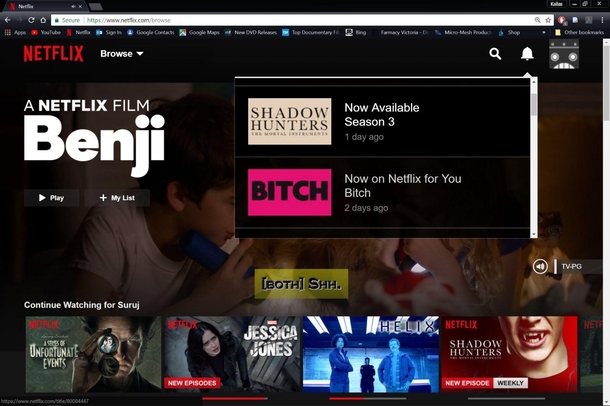
Task: Open the Jessica Jones tile
Action: coord(232,354)
